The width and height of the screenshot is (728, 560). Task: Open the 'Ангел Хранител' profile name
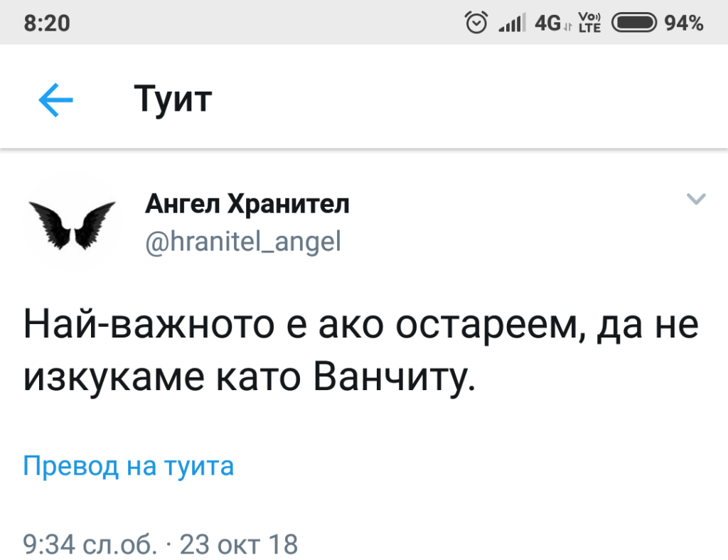click(247, 205)
